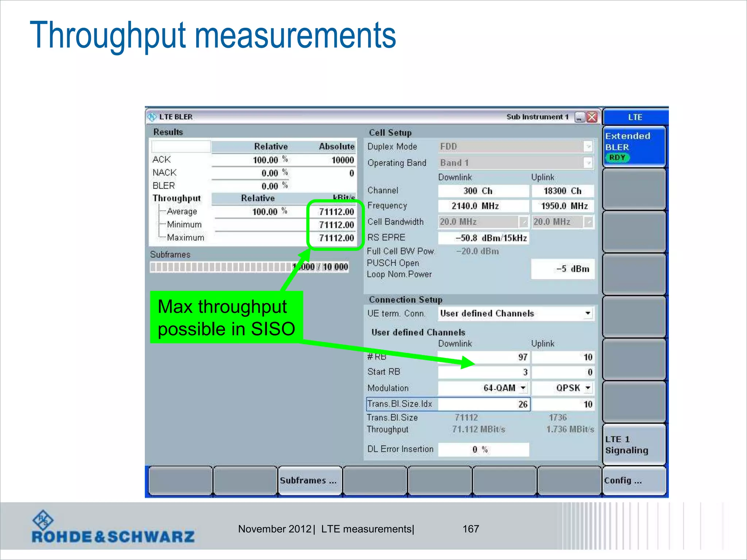
Task: Click the BLER value 0.00 %
Action: tap(275, 186)
